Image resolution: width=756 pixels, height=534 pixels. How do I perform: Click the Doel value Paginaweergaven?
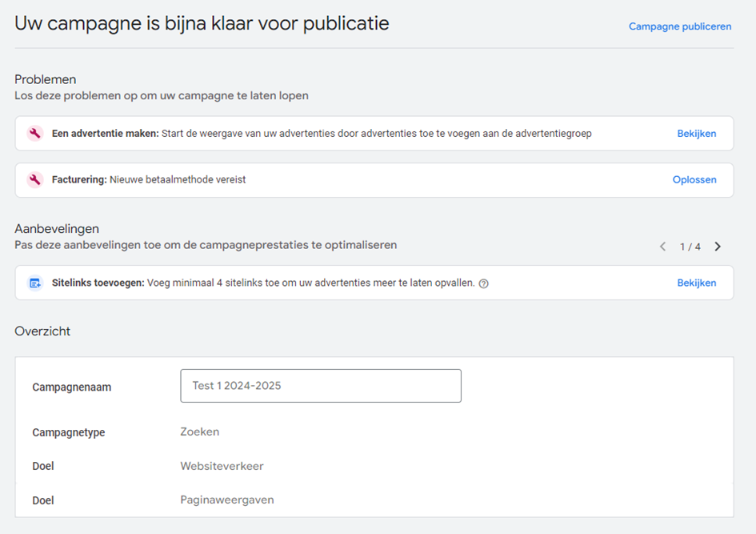tap(226, 500)
